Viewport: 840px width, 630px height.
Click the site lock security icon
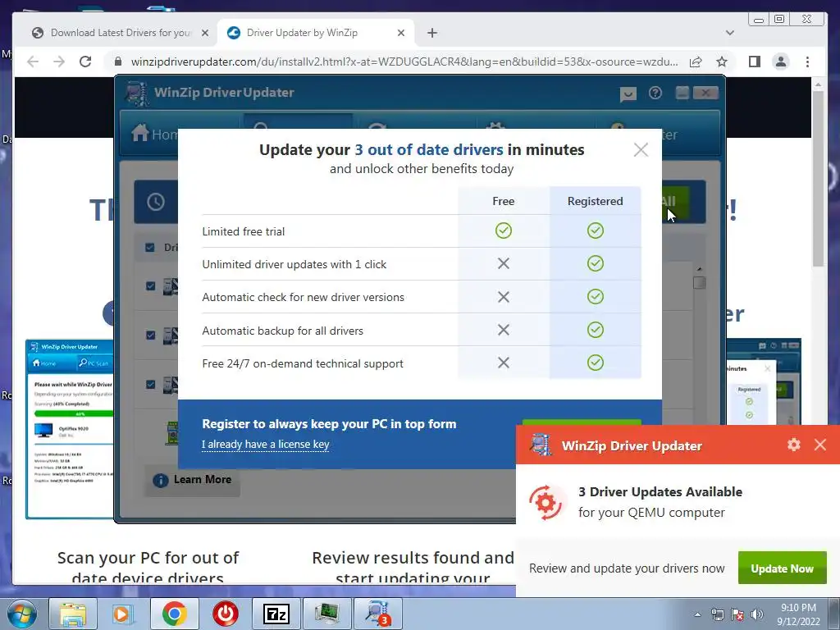click(118, 62)
